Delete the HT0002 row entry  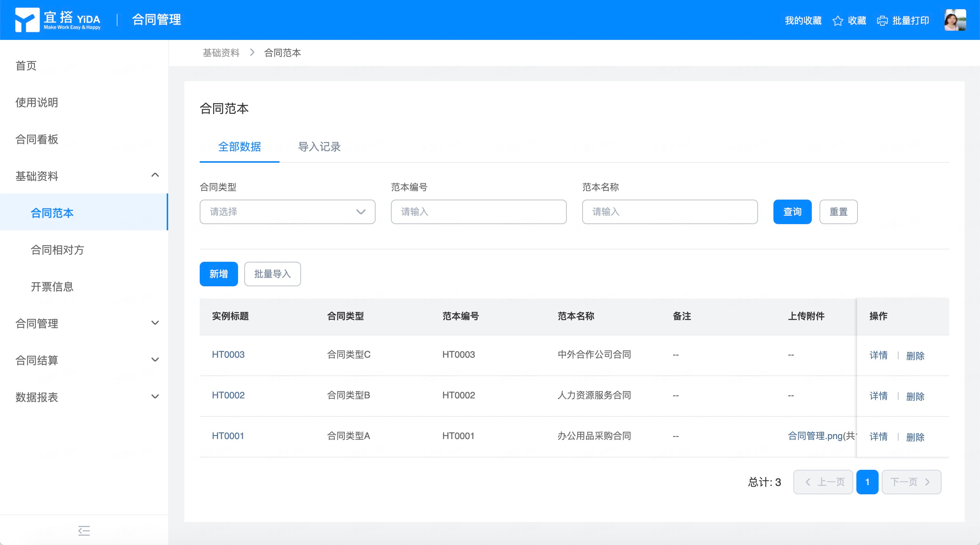[915, 396]
